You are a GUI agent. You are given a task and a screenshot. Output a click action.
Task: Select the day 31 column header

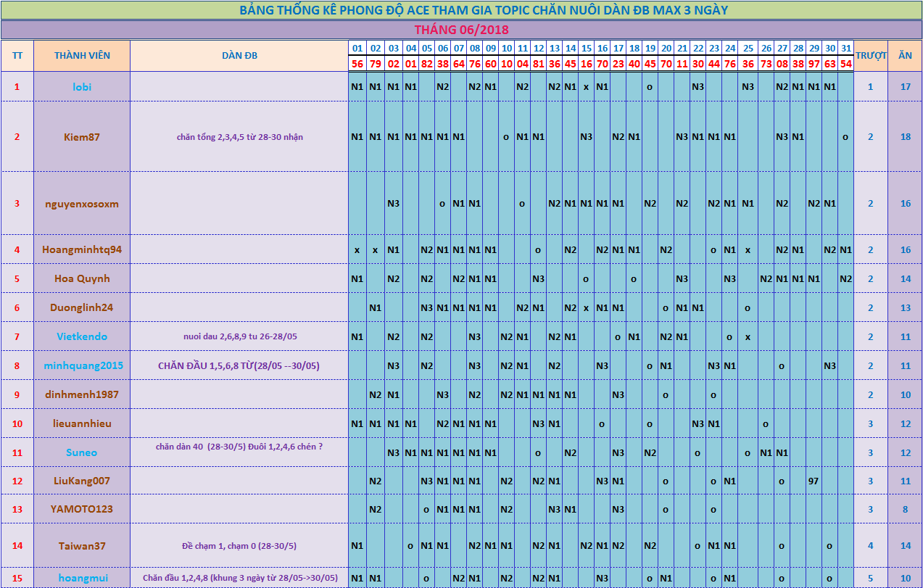coord(845,49)
